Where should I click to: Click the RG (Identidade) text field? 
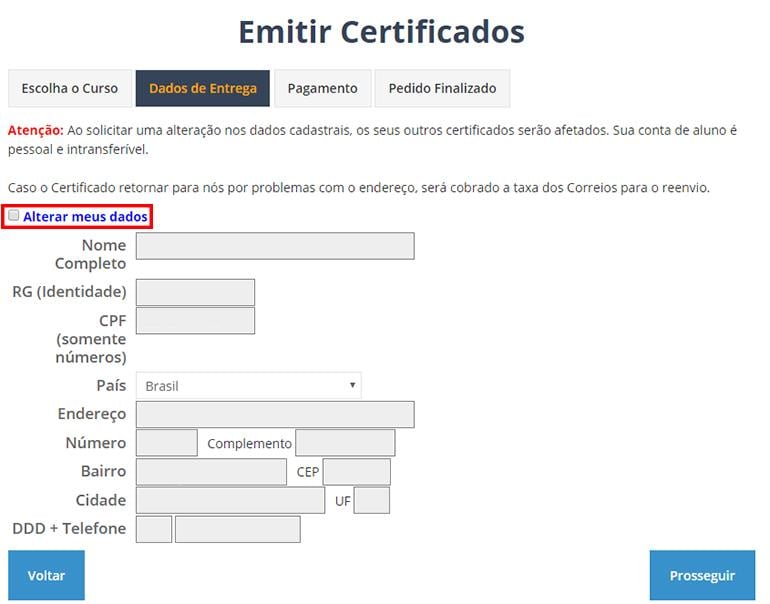click(195, 292)
